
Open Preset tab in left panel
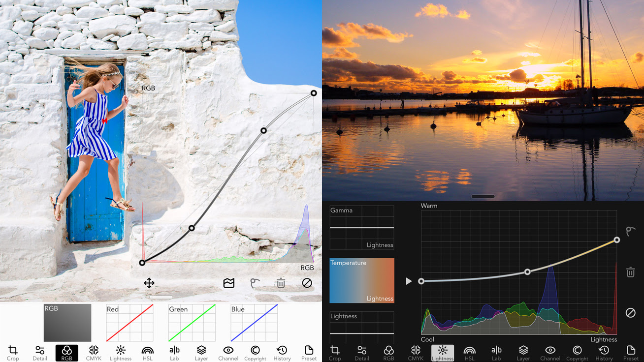point(309,353)
